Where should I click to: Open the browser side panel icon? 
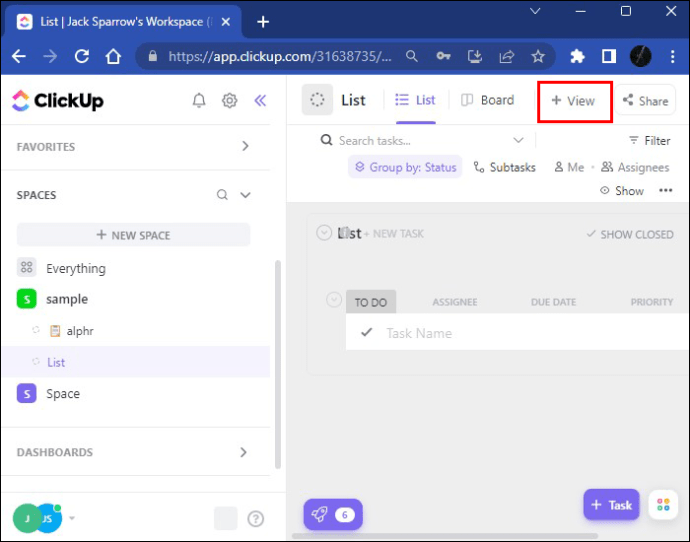(x=609, y=56)
